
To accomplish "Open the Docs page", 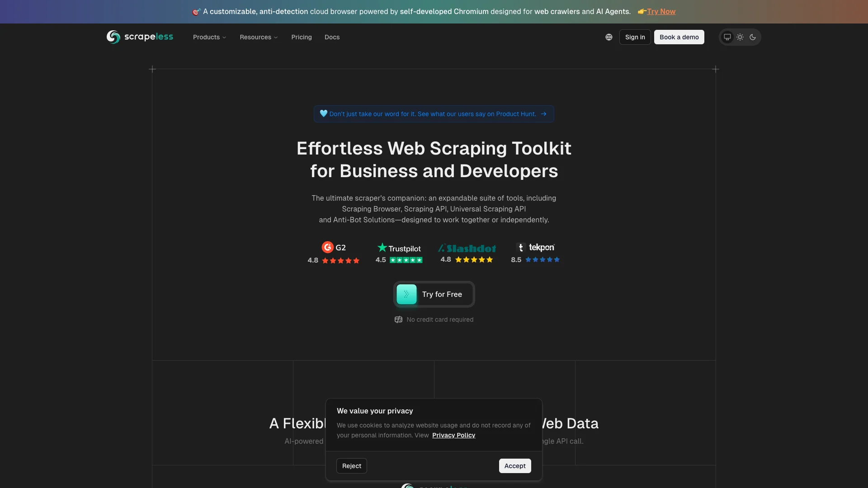I will tap(332, 37).
